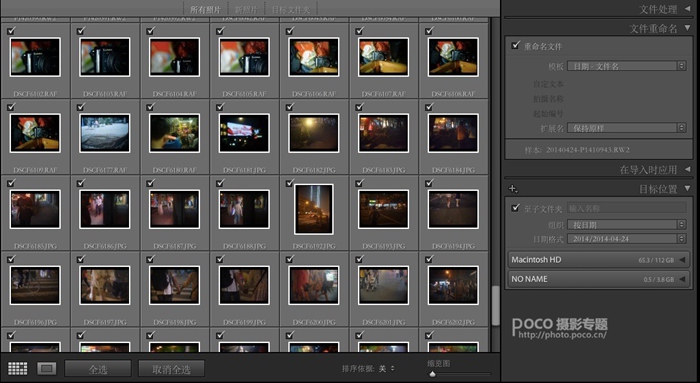Click the photo grid vertical scrollbar
Viewport: 700px width, 383px height.
point(495,305)
